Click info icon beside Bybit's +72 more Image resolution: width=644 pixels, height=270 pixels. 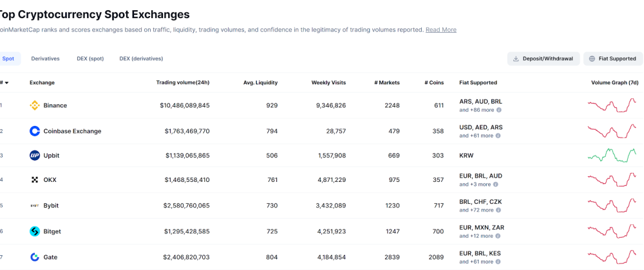click(498, 210)
